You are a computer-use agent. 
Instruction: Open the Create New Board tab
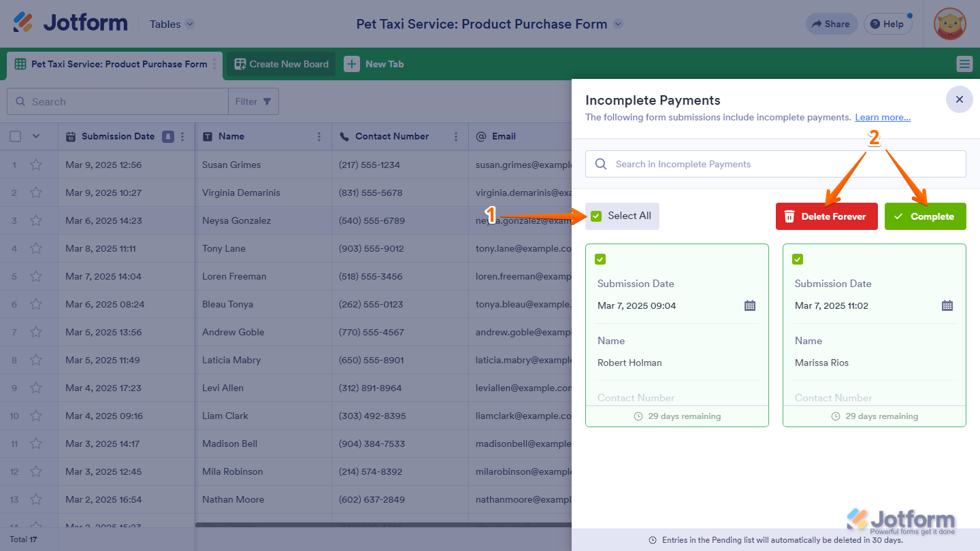click(x=281, y=64)
